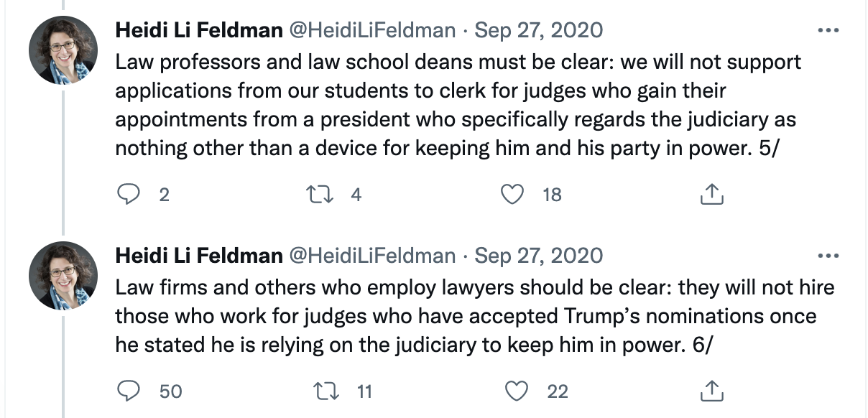Image resolution: width=868 pixels, height=418 pixels.
Task: Open Heidi Li Feldman's avatar on first tweet
Action: [63, 50]
